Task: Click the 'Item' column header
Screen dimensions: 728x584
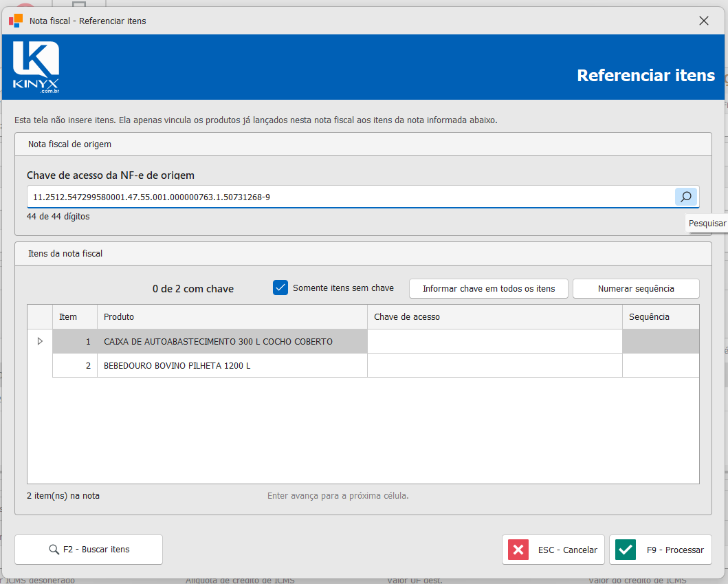Action: 75,317
